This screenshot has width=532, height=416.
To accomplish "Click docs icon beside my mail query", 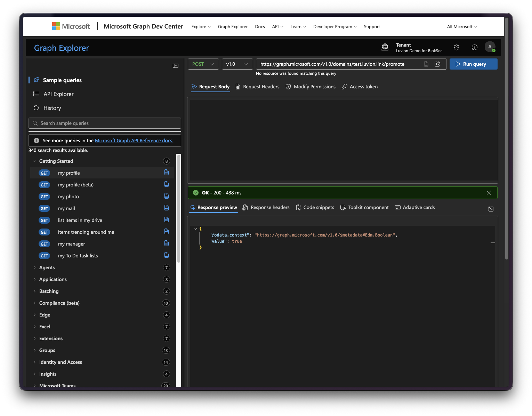I will 167,208.
